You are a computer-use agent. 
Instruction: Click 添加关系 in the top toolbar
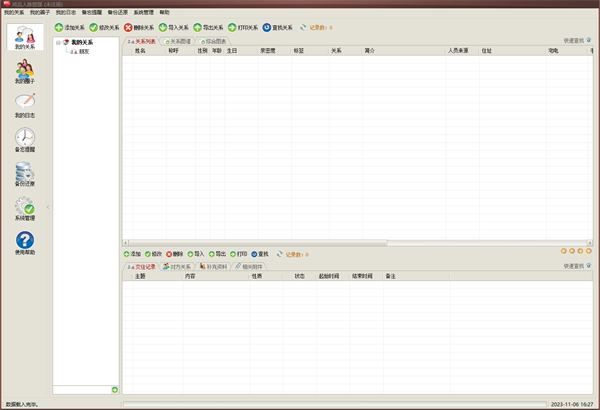click(x=69, y=28)
